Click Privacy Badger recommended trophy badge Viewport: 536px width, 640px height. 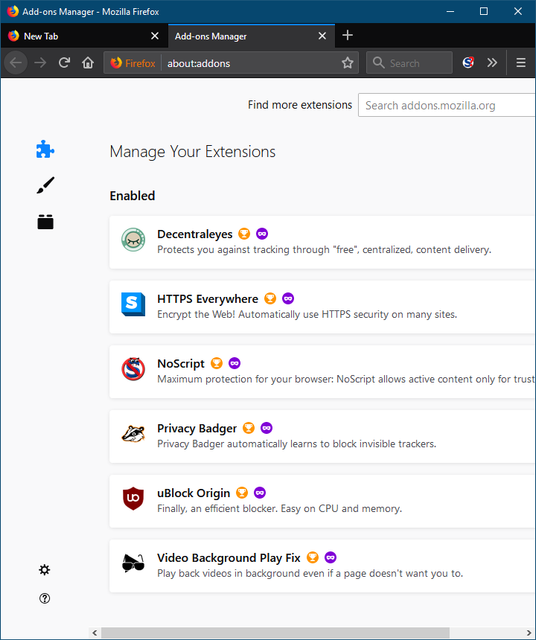(x=249, y=428)
